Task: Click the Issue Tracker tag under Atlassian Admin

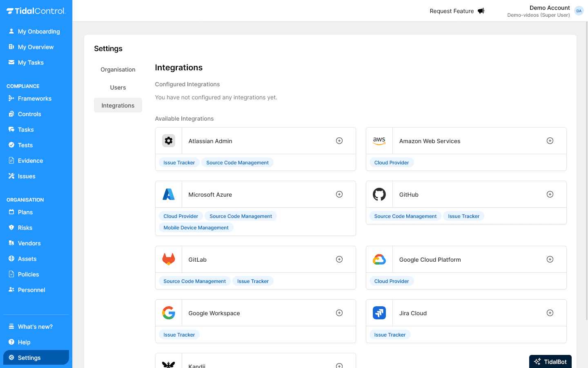Action: click(x=179, y=162)
